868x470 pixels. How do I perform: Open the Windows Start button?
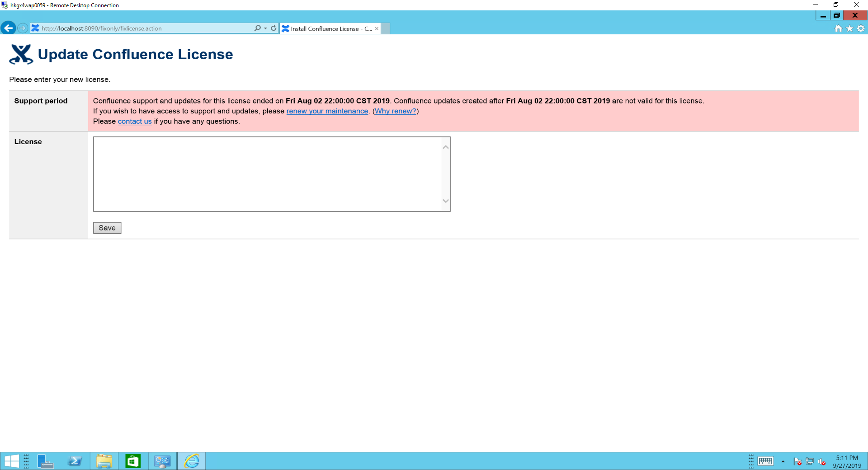(11, 461)
